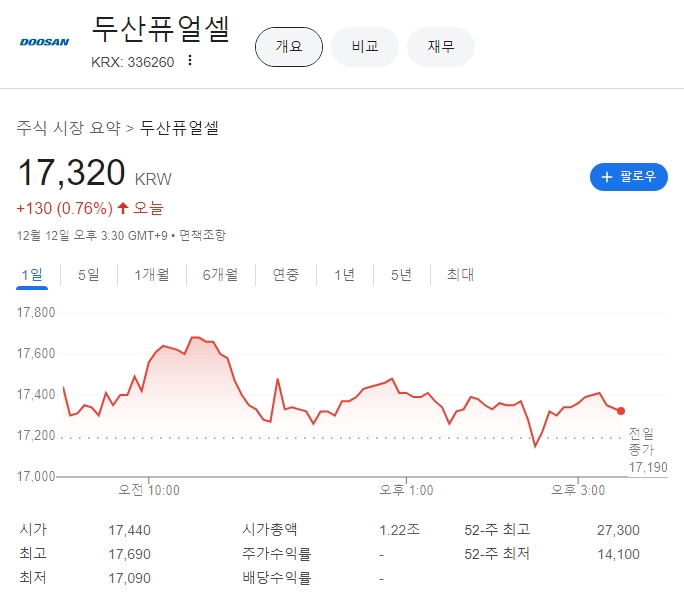
Task: Switch chart to 1개월 range
Action: coord(151,275)
